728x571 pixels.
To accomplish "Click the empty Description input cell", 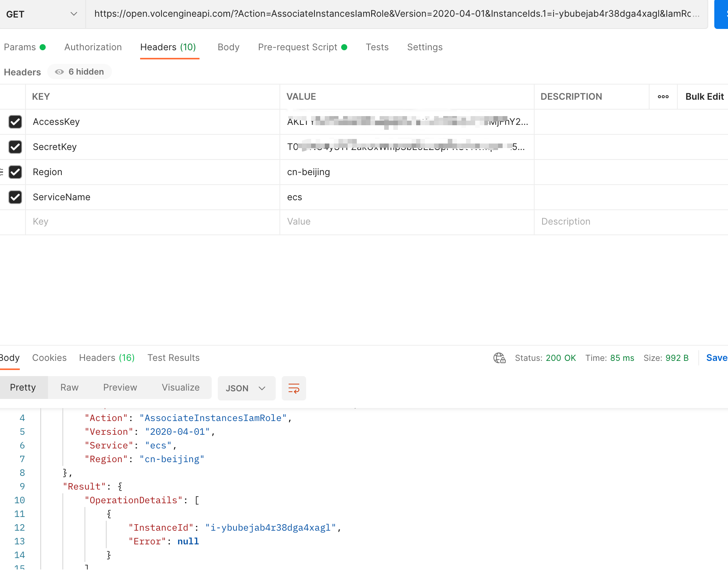I will click(x=631, y=222).
